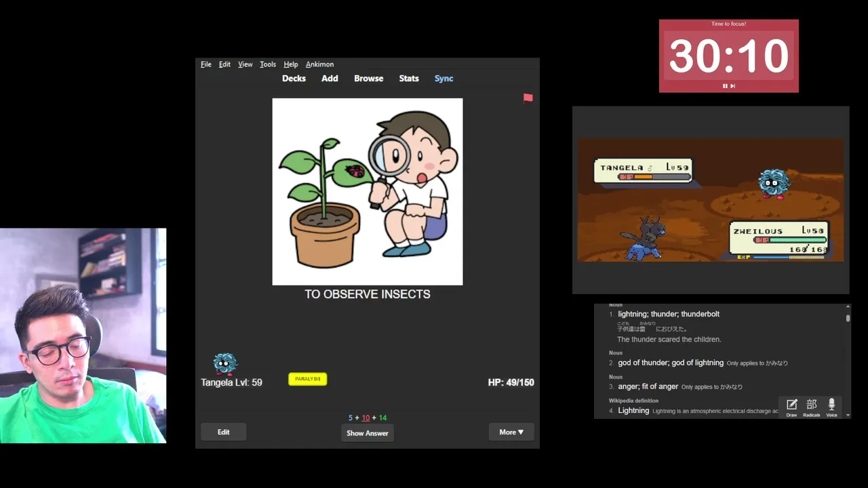Click the insect observation card image
868x488 pixels.
tap(368, 192)
